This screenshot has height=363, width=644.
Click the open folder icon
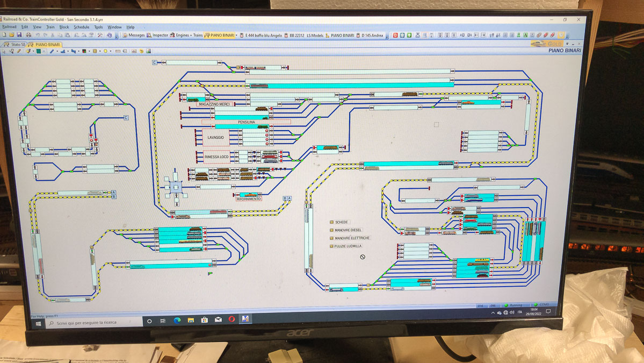(x=12, y=35)
